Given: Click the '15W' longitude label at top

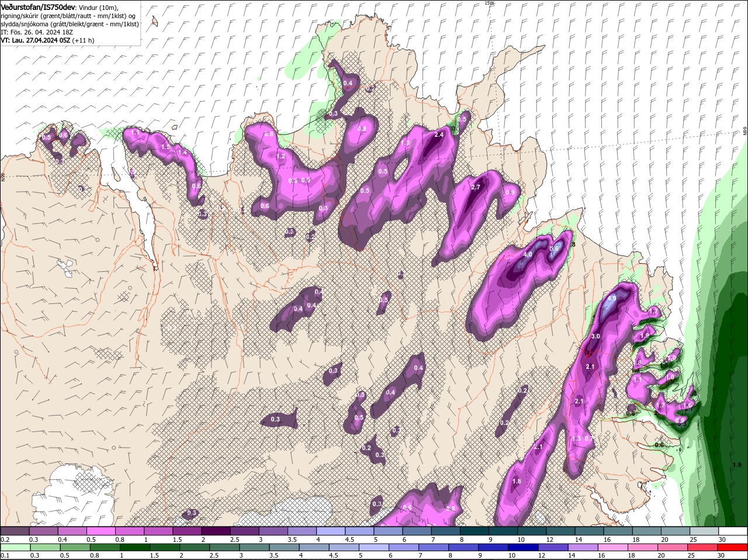Looking at the screenshot, I should coord(489,3).
